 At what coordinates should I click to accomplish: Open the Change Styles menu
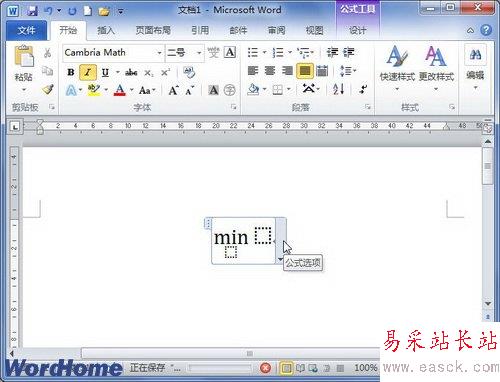pos(436,68)
